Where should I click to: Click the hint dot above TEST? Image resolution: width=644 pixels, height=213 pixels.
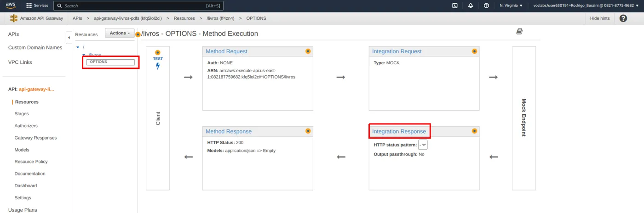[158, 52]
